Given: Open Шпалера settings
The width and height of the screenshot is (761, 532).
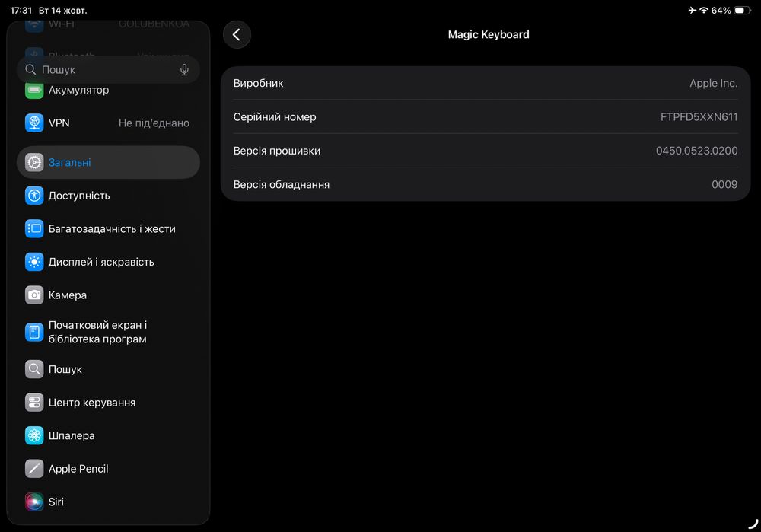Looking at the screenshot, I should click(108, 435).
